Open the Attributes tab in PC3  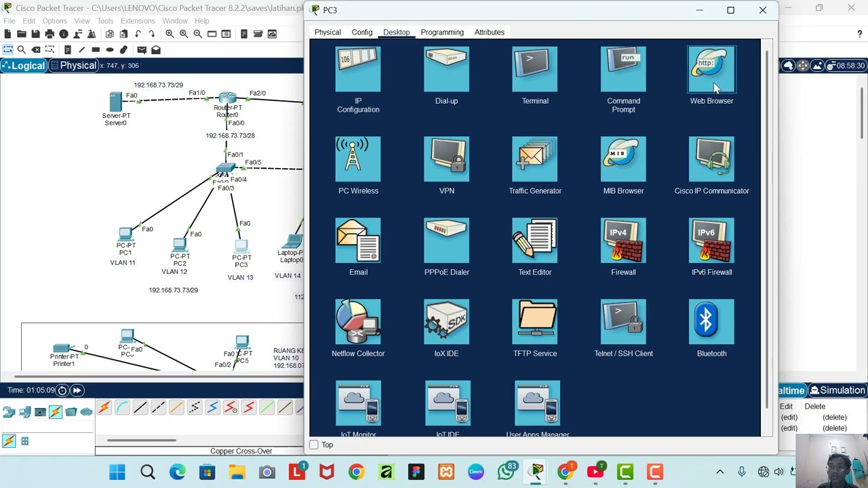tap(489, 32)
